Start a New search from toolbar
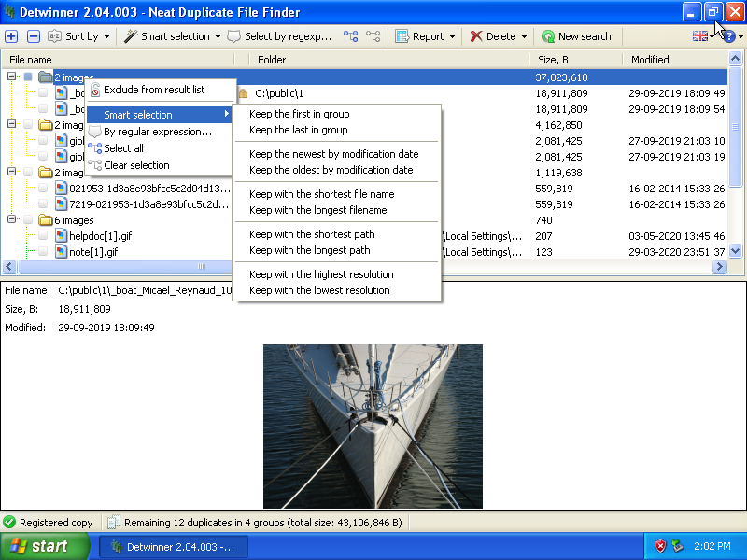The image size is (747, 560). [x=576, y=36]
